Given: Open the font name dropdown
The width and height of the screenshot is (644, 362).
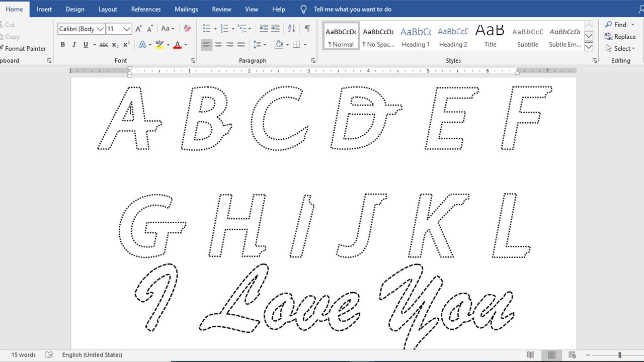Looking at the screenshot, I should [100, 29].
